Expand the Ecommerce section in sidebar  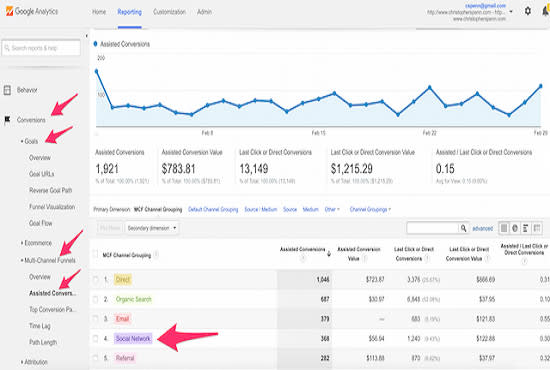tap(36, 243)
